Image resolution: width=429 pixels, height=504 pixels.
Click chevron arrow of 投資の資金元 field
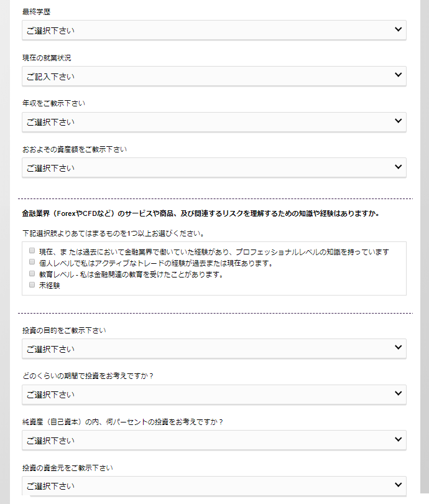coord(398,485)
